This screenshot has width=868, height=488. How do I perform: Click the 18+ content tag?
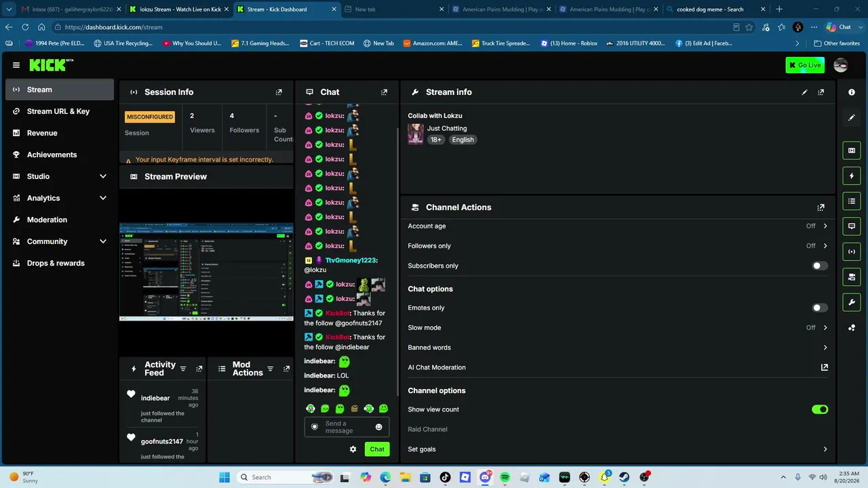point(435,140)
